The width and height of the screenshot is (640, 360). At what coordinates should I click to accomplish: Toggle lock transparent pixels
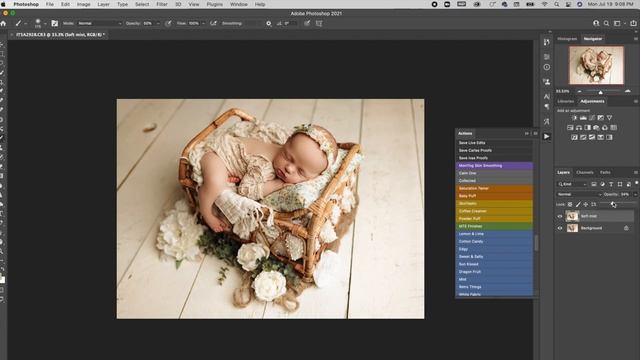click(x=570, y=204)
